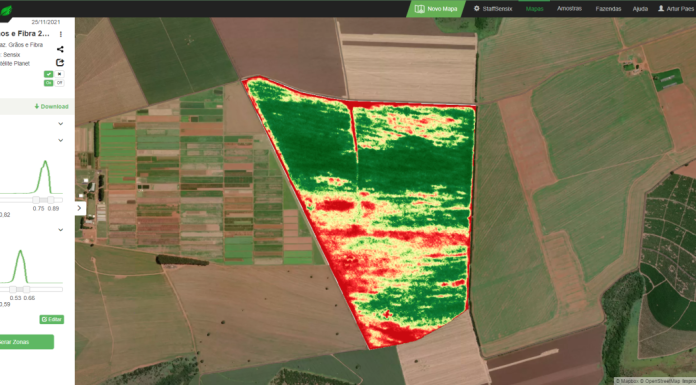Open the StaffSensix menu
This screenshot has width=696, height=385.
(x=493, y=8)
